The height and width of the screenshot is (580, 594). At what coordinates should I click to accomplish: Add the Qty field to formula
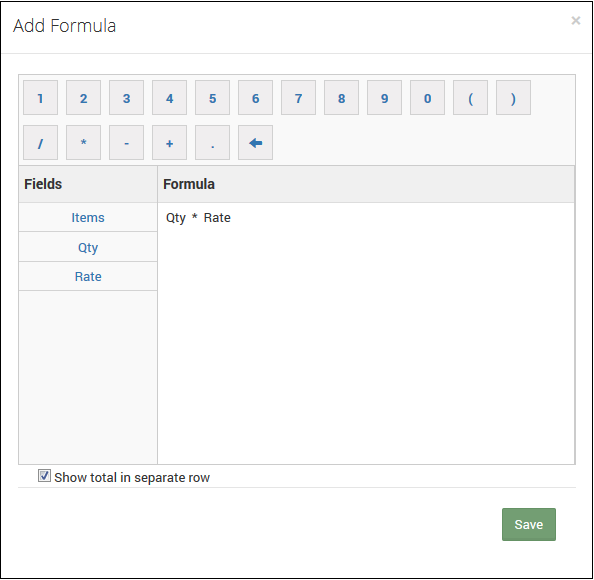click(88, 247)
